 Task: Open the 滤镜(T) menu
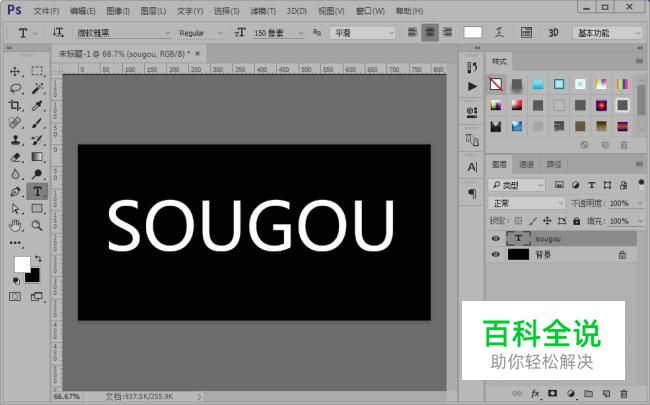click(x=263, y=11)
